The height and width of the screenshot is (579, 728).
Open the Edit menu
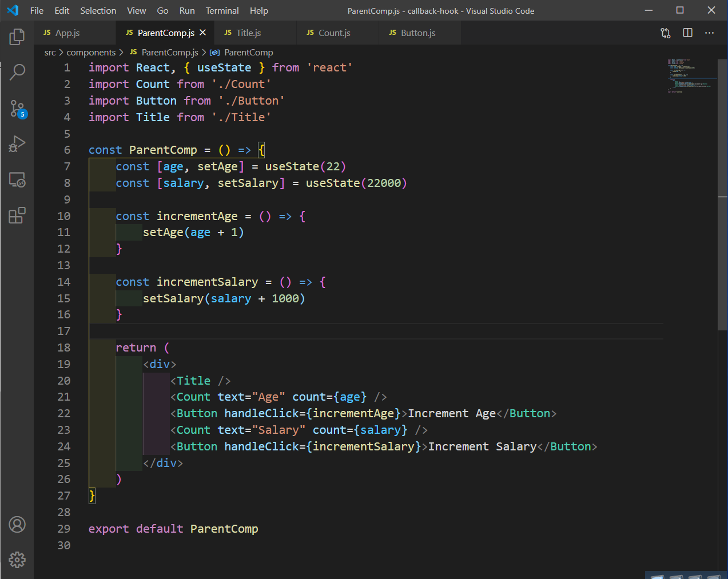62,10
